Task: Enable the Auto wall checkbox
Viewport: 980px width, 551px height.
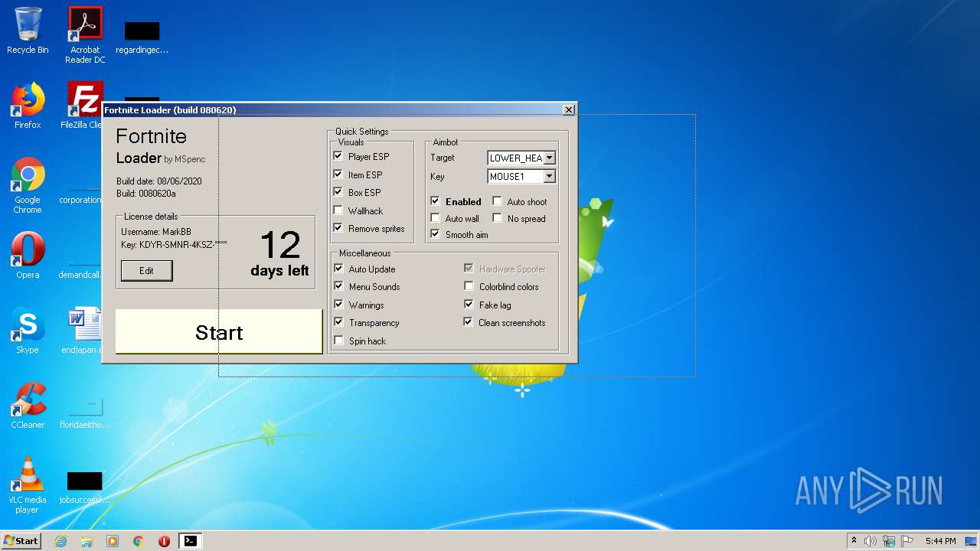Action: point(435,218)
